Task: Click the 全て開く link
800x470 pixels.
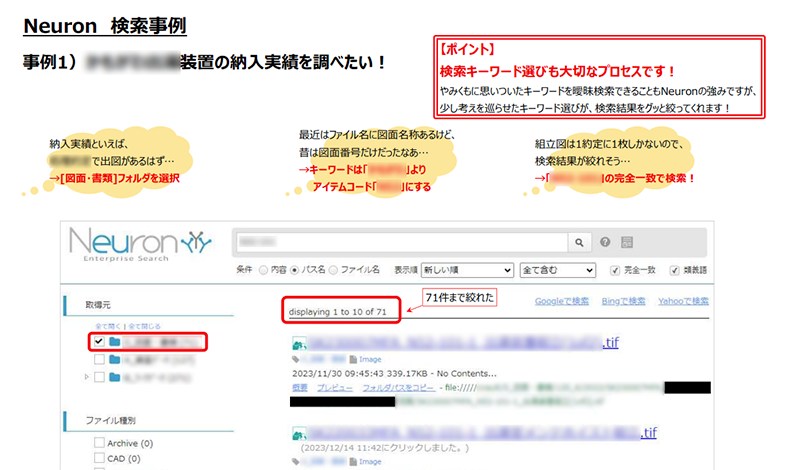Action: pos(108,326)
